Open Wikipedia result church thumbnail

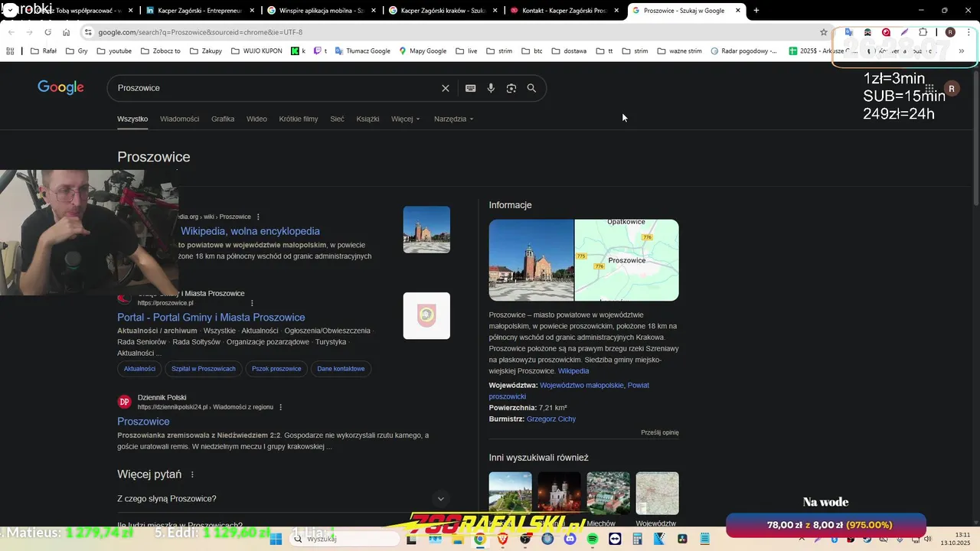pos(426,230)
